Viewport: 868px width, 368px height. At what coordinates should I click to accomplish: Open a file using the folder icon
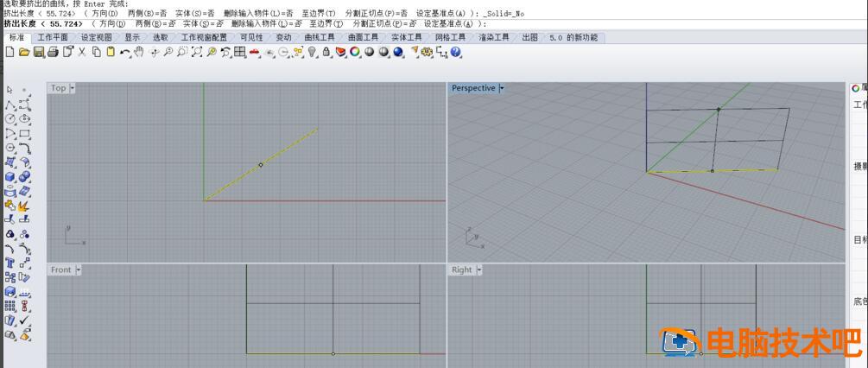tap(24, 52)
